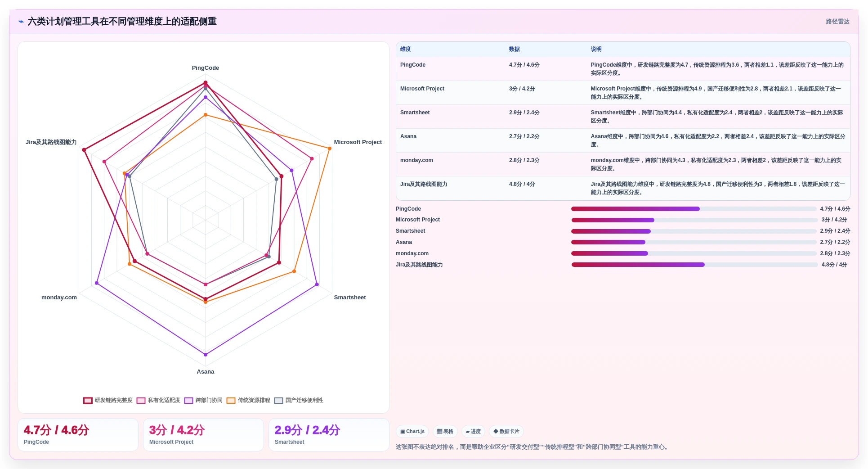Open the PingCode 4.7分 / 4.6分 data card
This screenshot has width=868, height=469.
tap(78, 435)
